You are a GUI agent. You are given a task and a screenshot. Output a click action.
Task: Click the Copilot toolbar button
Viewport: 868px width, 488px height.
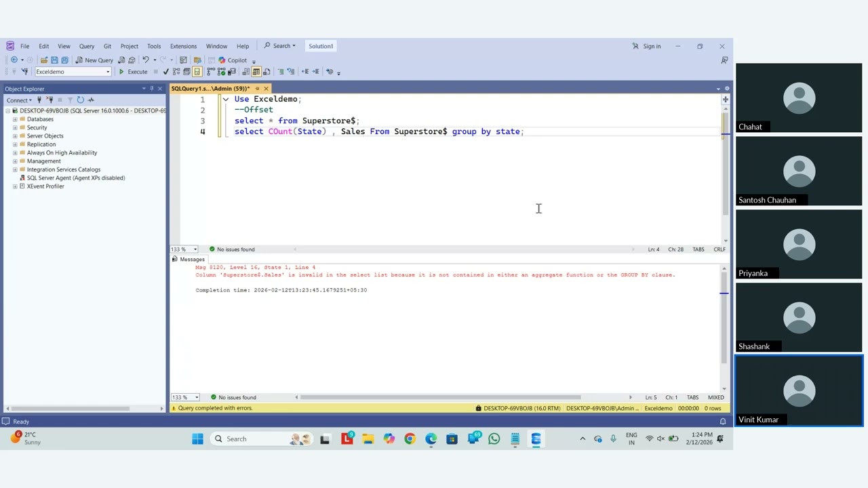pyautogui.click(x=233, y=60)
